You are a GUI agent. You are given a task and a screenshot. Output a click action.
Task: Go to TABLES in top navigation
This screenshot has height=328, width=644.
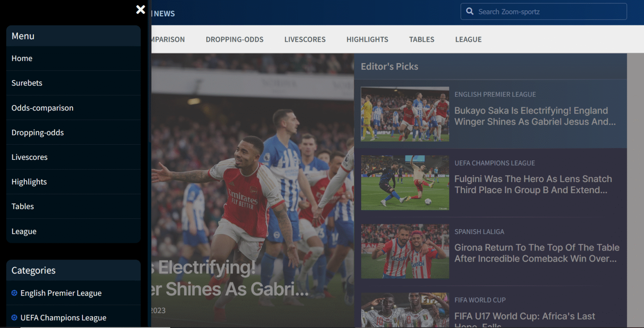coord(421,39)
